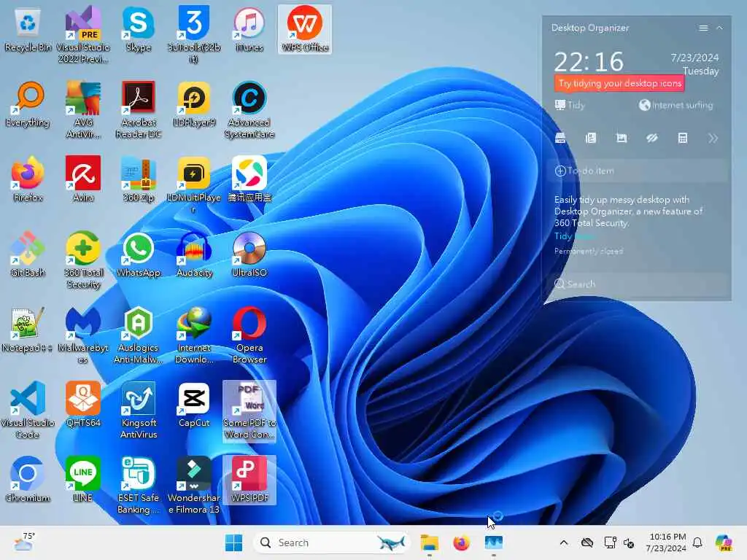This screenshot has height=560, width=747.
Task: Select the Visual Studio Code shortcut
Action: tap(28, 411)
